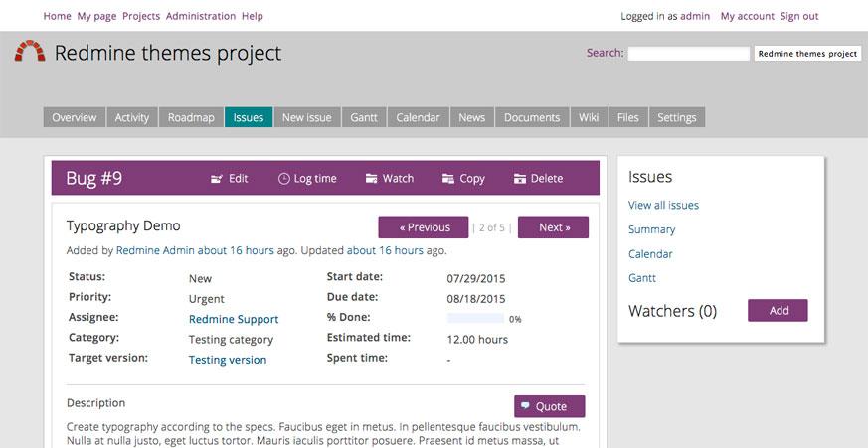Click the 'Redmine themes project' title

pos(168,53)
